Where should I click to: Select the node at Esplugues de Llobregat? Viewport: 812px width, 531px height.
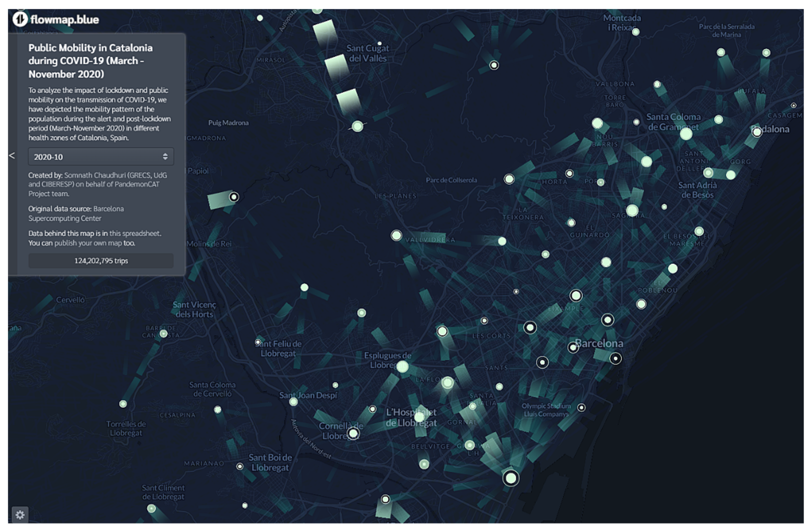tap(402, 367)
